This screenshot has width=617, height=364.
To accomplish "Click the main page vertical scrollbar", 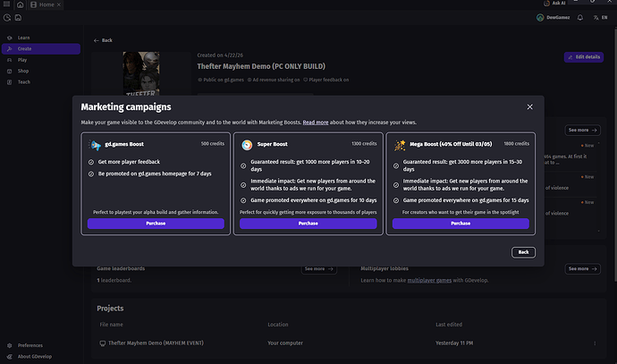I will click(615, 154).
